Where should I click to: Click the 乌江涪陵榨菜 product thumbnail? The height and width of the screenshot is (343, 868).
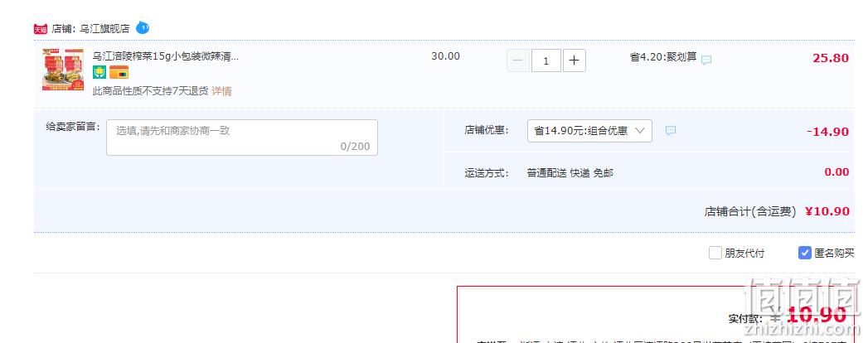pyautogui.click(x=63, y=70)
